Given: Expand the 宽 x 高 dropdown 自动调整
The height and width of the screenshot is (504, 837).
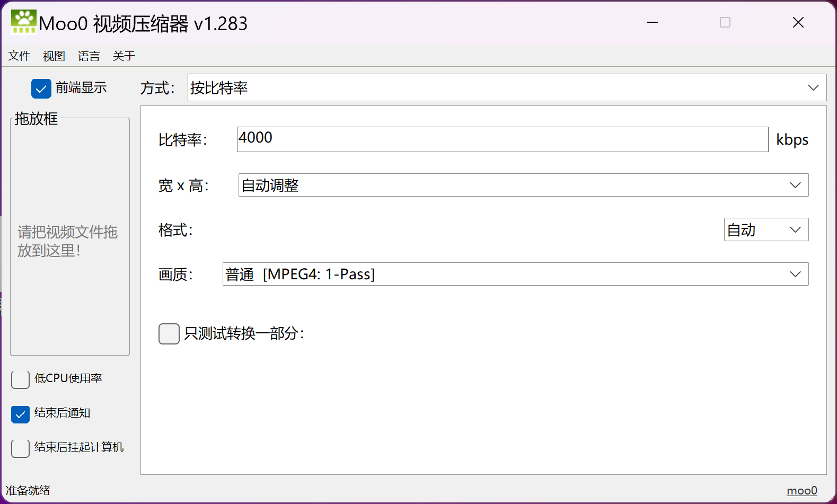Looking at the screenshot, I should (x=523, y=185).
